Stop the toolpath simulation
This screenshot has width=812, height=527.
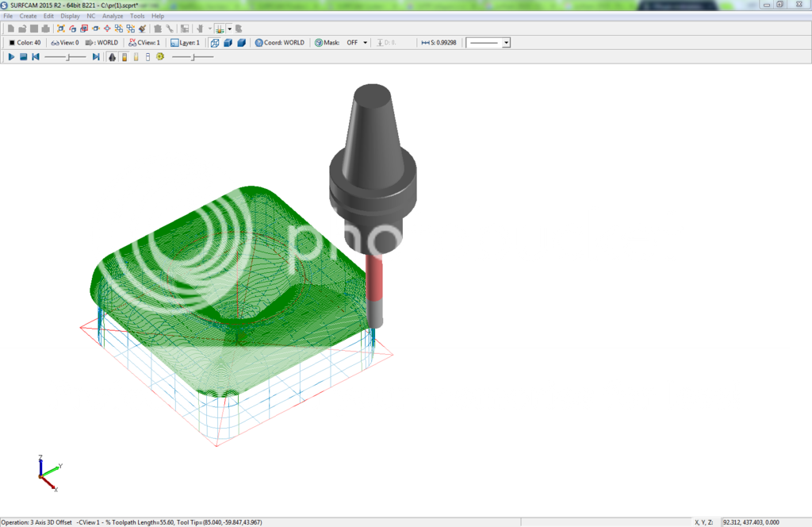point(23,57)
